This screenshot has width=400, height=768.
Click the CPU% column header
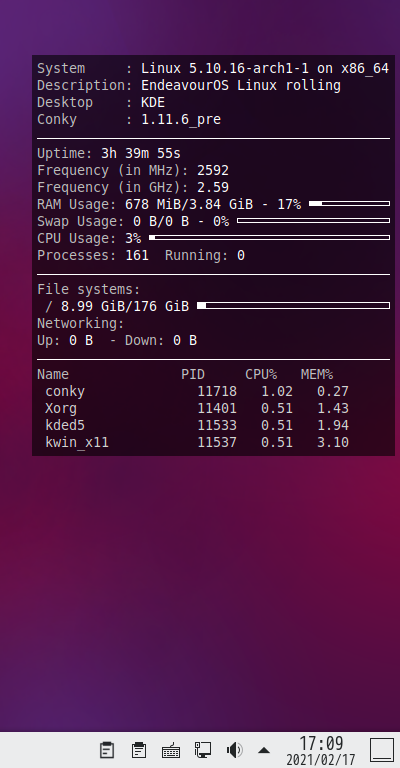[261, 374]
